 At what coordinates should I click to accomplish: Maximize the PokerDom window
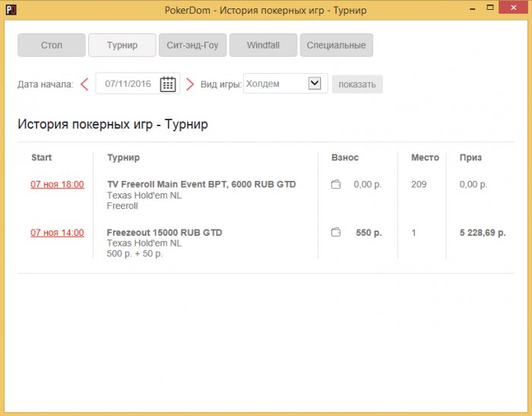tap(490, 8)
